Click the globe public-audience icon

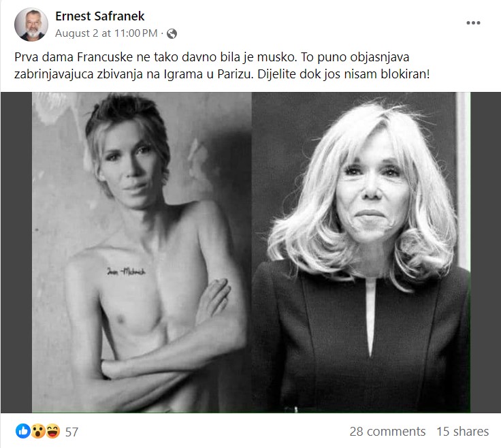tap(172, 33)
